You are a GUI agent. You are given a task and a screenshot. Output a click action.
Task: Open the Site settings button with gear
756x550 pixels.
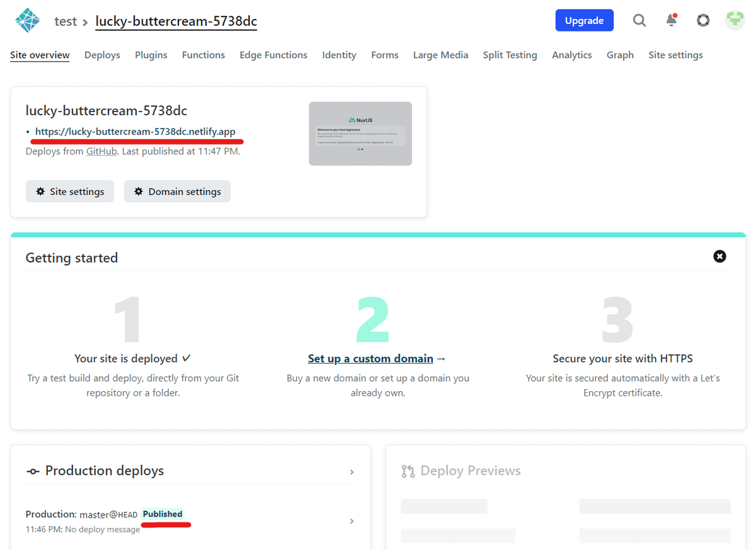[70, 192]
